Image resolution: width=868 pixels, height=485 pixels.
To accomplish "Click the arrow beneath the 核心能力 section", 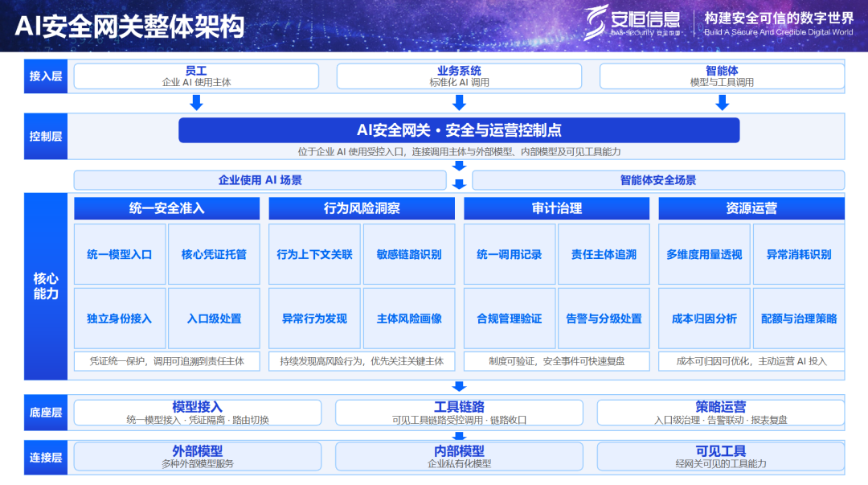I will 459,386.
